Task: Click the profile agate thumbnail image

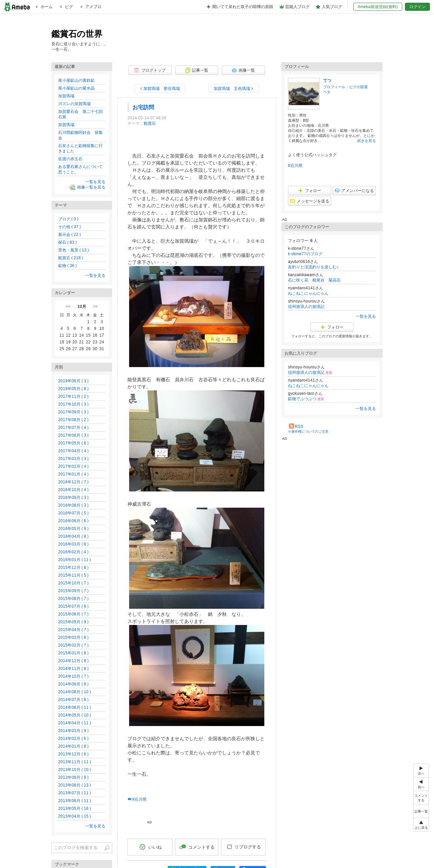Action: pos(304,94)
